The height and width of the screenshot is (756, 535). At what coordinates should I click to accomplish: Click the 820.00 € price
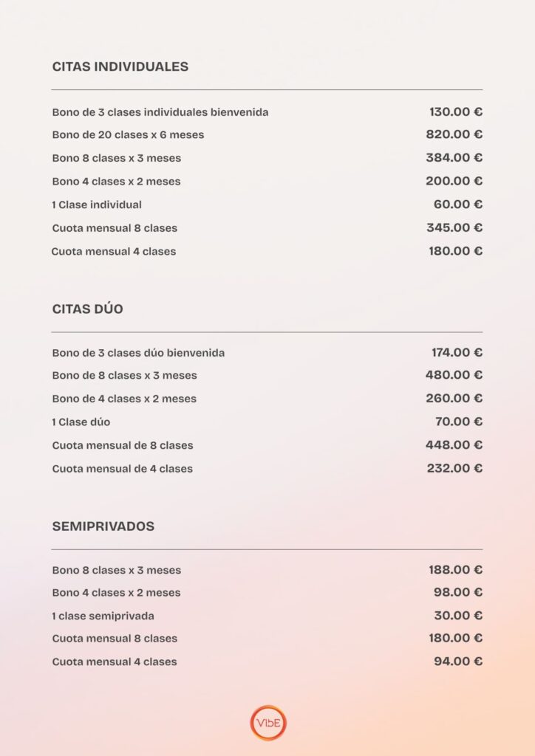[454, 134]
